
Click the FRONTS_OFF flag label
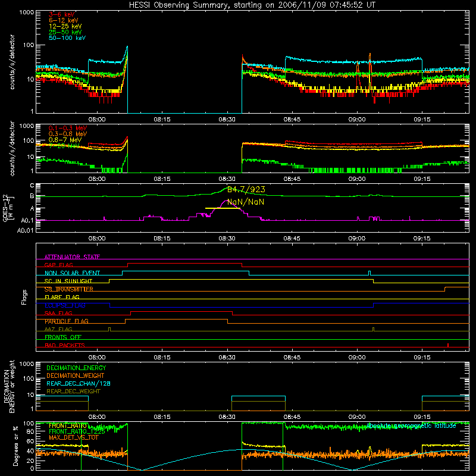pos(63,337)
